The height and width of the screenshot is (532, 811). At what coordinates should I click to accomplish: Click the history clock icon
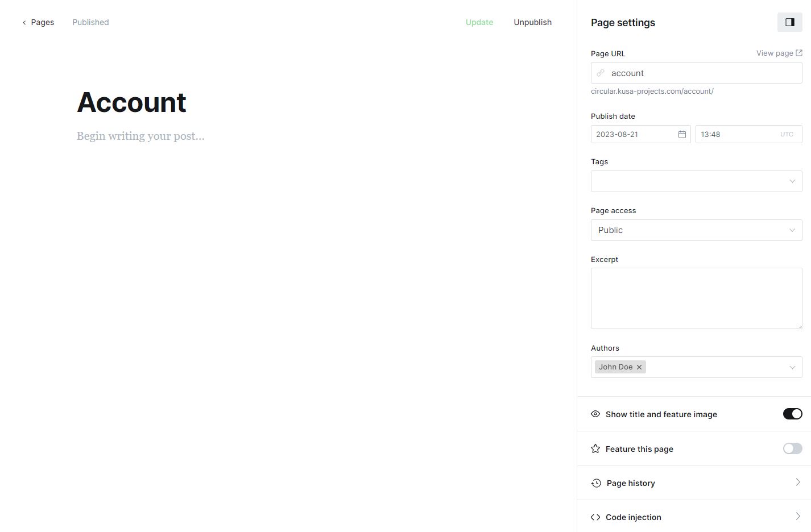595,483
